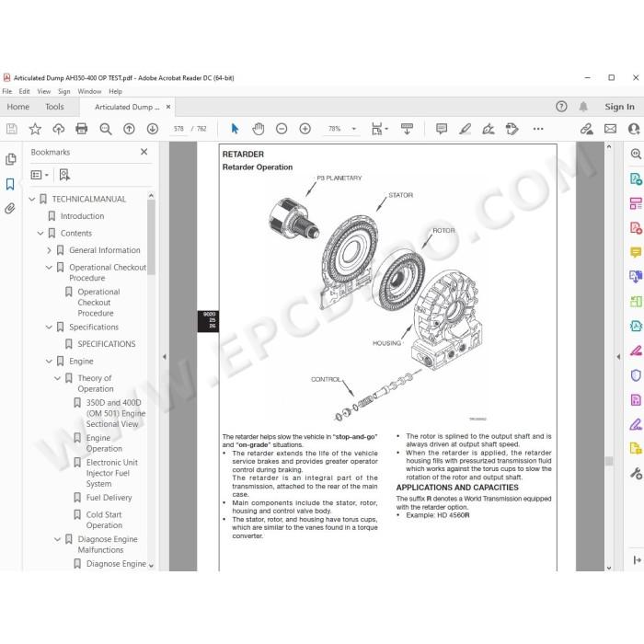This screenshot has width=644, height=644.
Task: Open the Comment tool in right pane
Action: (x=636, y=252)
